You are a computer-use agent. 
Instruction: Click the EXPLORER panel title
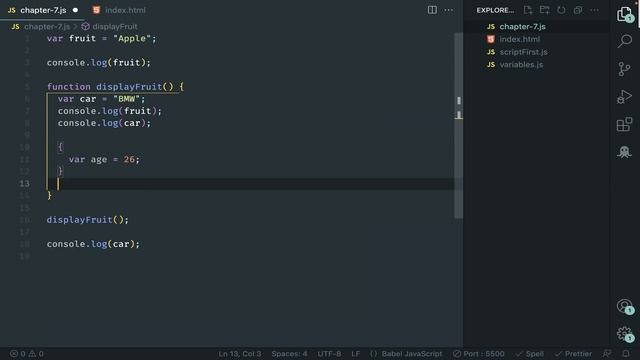click(x=495, y=10)
